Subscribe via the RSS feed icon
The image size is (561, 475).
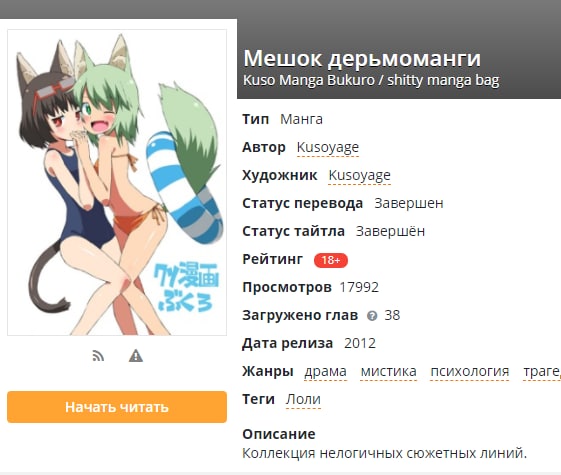(x=98, y=356)
